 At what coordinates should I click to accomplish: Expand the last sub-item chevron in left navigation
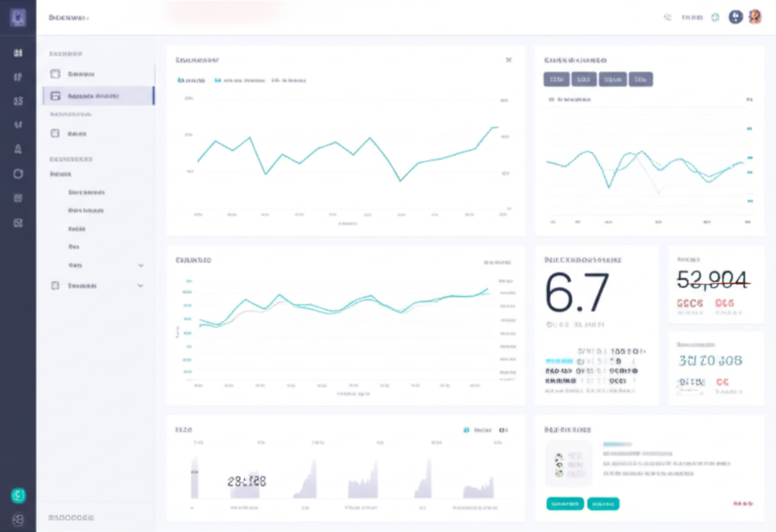pos(140,266)
